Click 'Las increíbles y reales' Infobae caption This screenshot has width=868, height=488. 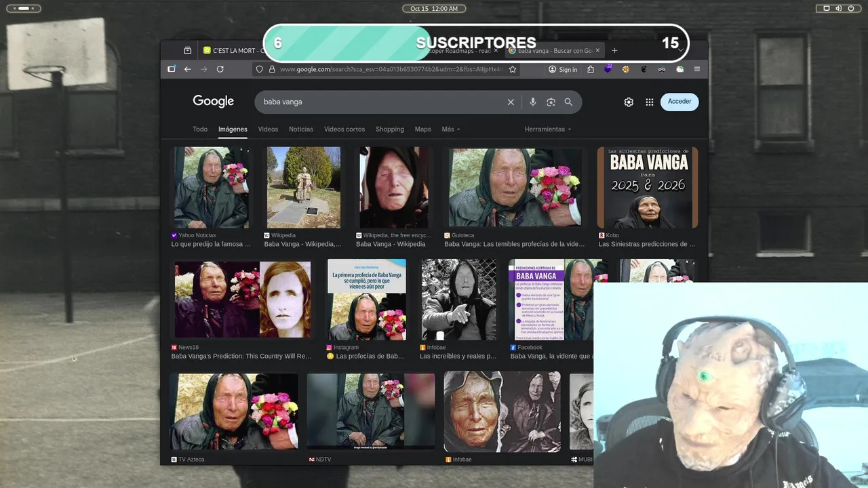click(458, 356)
